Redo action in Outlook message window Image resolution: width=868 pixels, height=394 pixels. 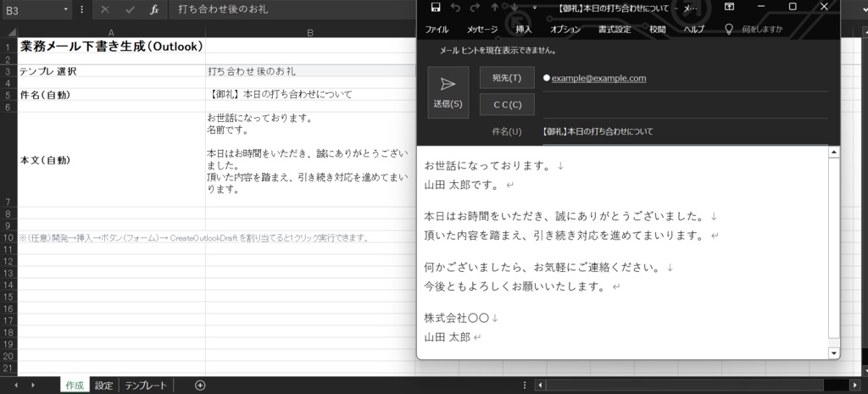click(x=475, y=7)
